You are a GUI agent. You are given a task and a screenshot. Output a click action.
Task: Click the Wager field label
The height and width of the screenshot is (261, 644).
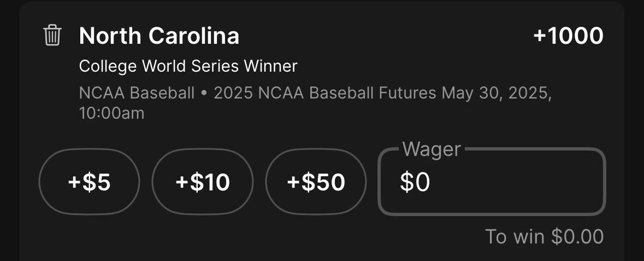point(432,149)
